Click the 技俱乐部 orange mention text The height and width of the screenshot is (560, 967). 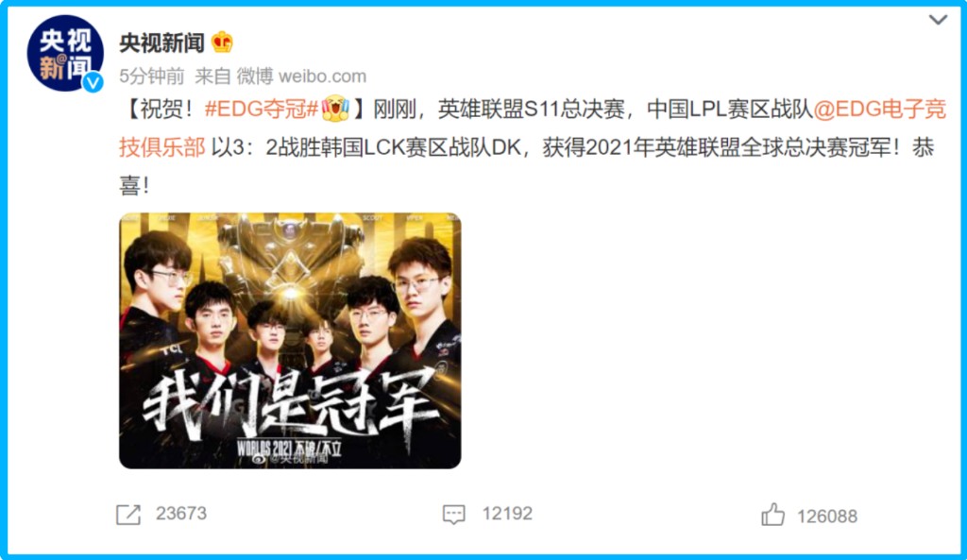[162, 147]
